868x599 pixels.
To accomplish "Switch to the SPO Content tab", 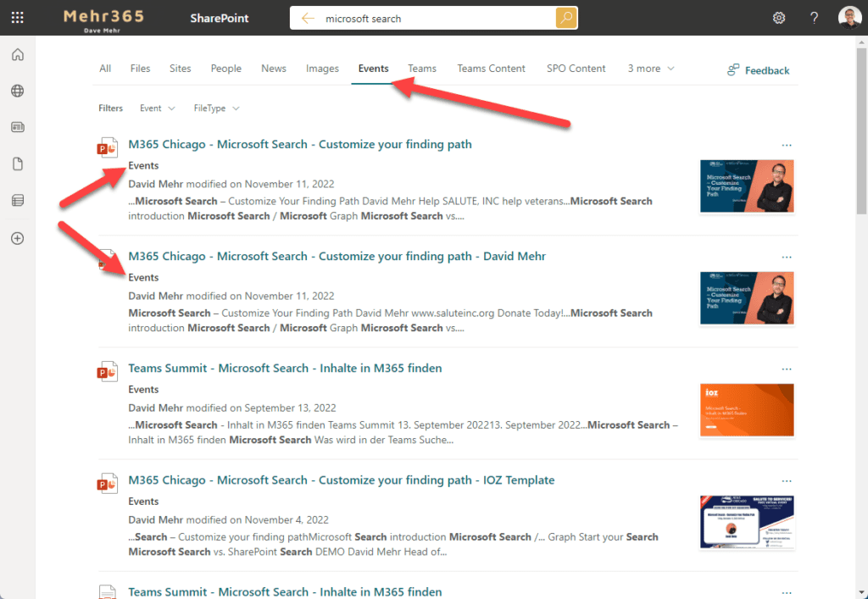I will [x=576, y=69].
